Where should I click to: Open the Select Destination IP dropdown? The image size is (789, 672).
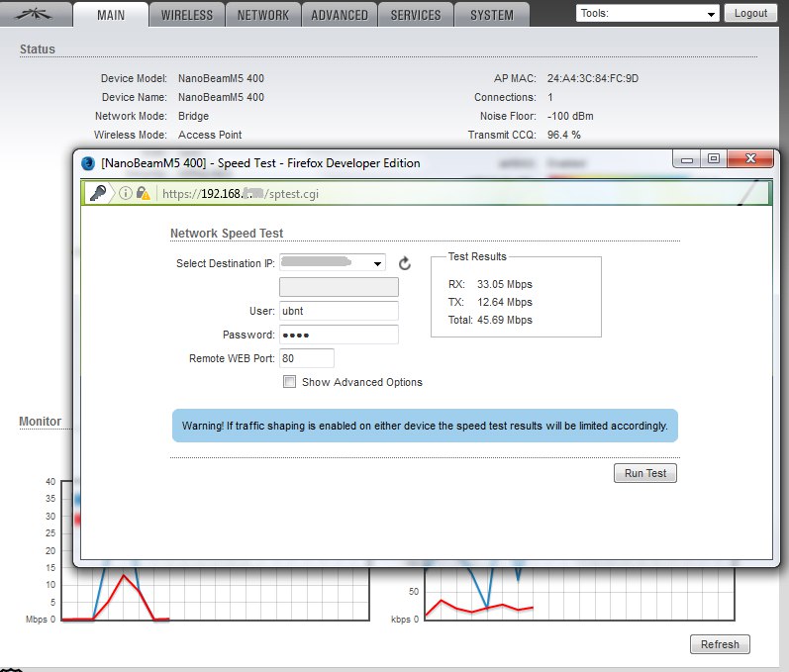pyautogui.click(x=333, y=262)
